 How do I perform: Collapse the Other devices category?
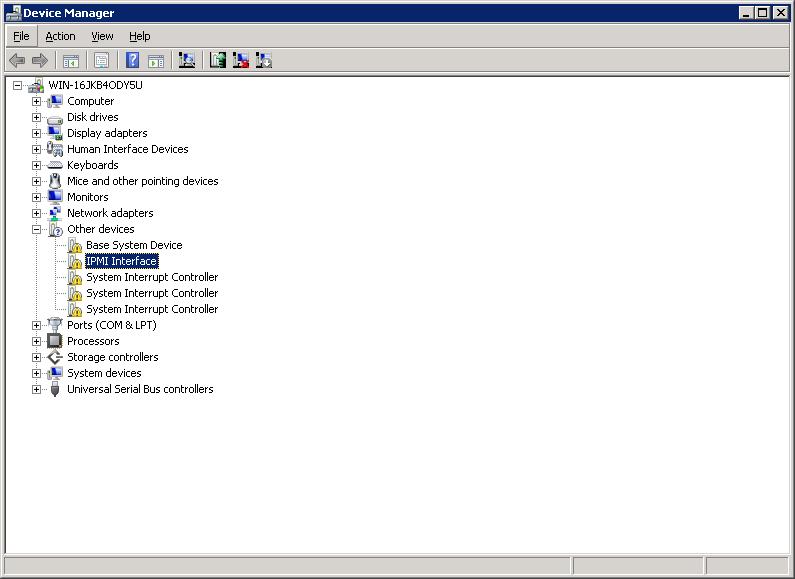(37, 229)
